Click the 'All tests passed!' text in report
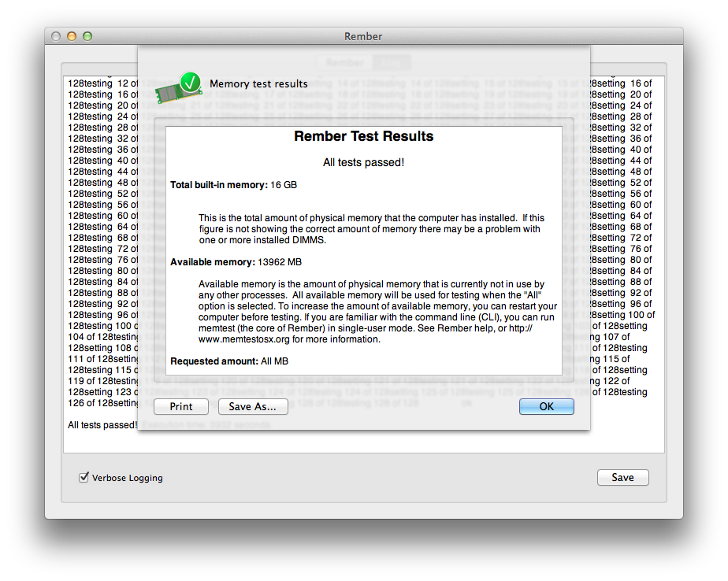This screenshot has height=581, width=728. pyautogui.click(x=363, y=162)
